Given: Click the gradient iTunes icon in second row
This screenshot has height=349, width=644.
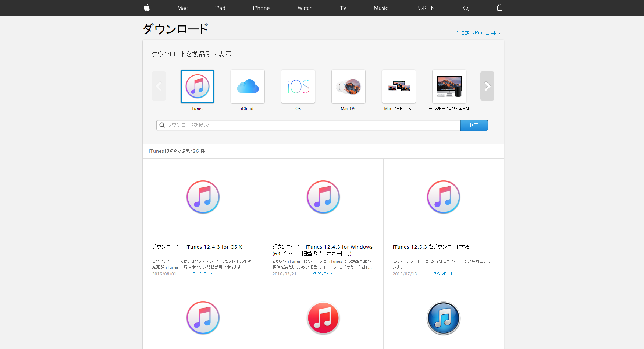Looking at the screenshot, I should click(203, 318).
